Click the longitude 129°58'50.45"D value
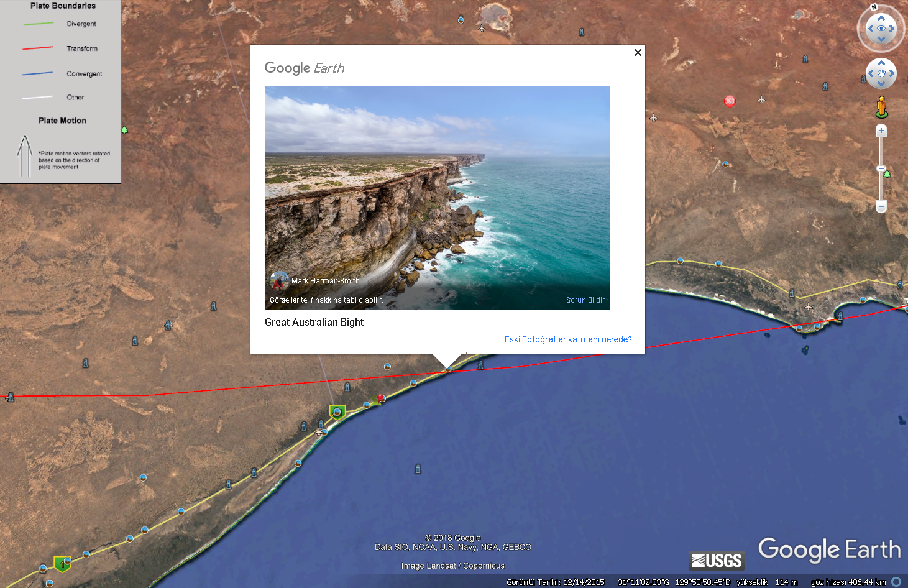This screenshot has height=588, width=908. coord(703,582)
